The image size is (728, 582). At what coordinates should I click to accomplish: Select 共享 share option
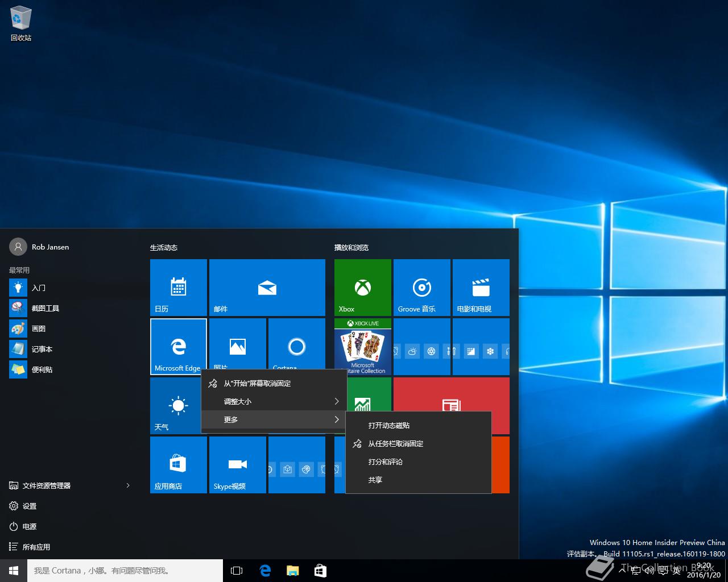tap(419, 480)
